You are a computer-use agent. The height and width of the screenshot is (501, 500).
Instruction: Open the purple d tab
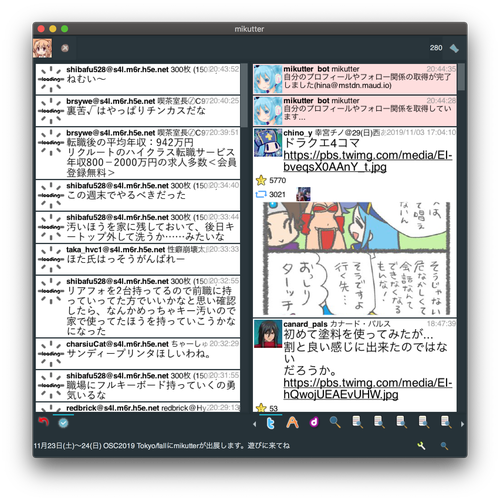(314, 423)
